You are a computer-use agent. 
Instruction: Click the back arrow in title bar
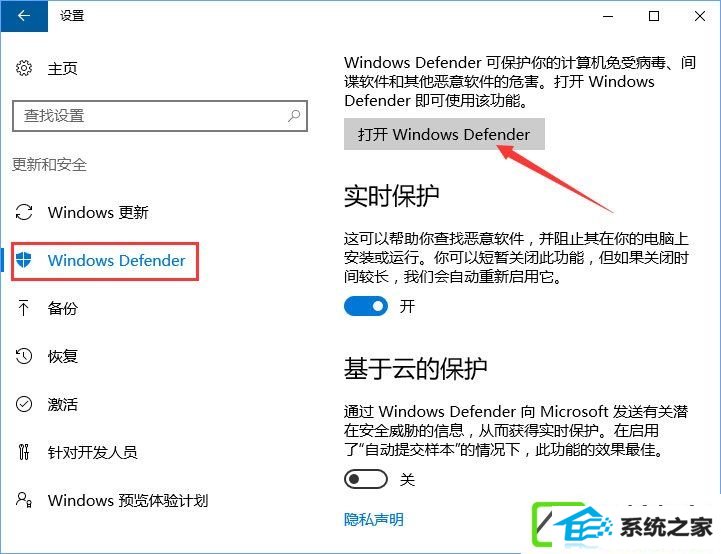tap(23, 16)
